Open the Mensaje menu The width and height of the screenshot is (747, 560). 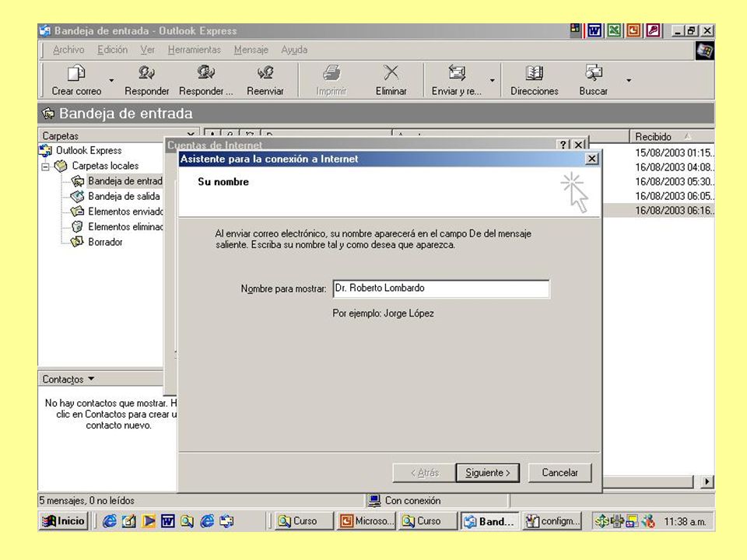251,50
